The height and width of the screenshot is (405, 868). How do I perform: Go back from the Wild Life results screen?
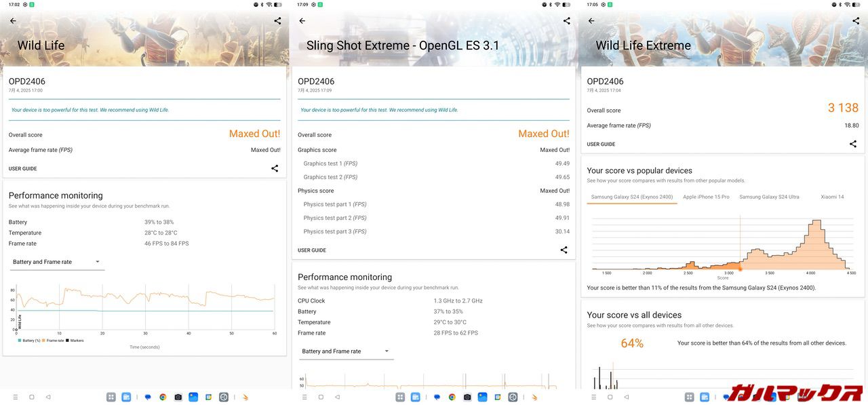click(x=13, y=21)
